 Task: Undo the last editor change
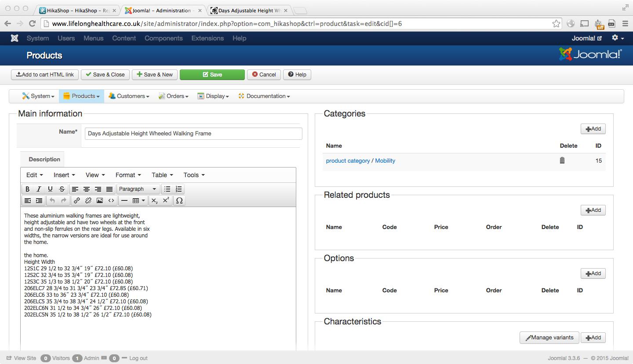[x=52, y=200]
